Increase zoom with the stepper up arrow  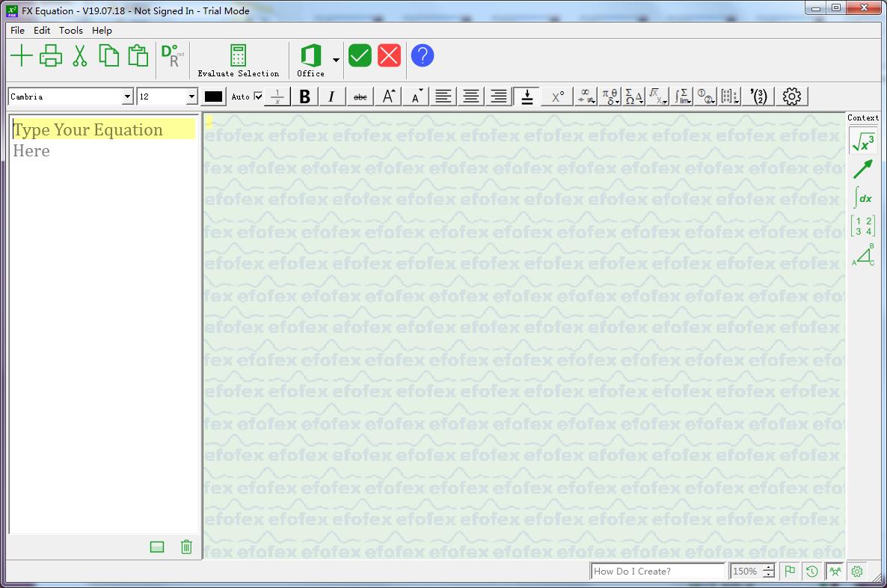[x=769, y=568]
